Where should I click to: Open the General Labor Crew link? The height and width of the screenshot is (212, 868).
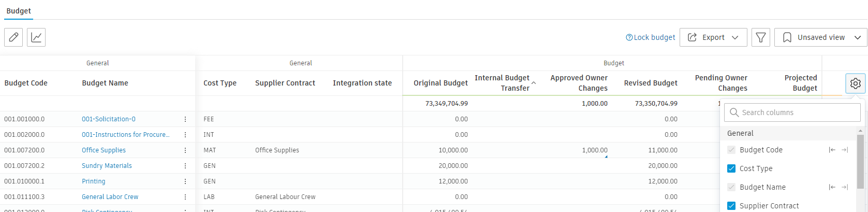click(110, 197)
